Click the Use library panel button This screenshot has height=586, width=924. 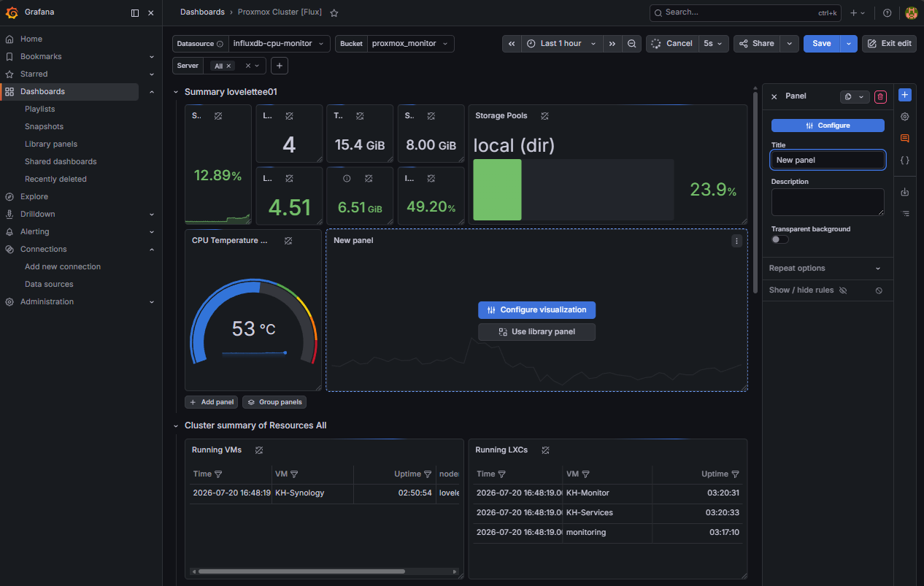click(x=537, y=332)
